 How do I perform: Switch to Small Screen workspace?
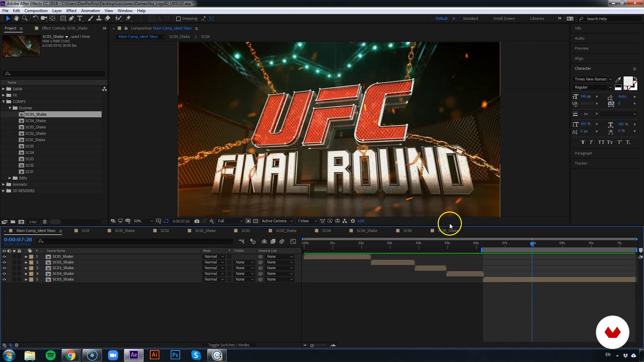504,19
